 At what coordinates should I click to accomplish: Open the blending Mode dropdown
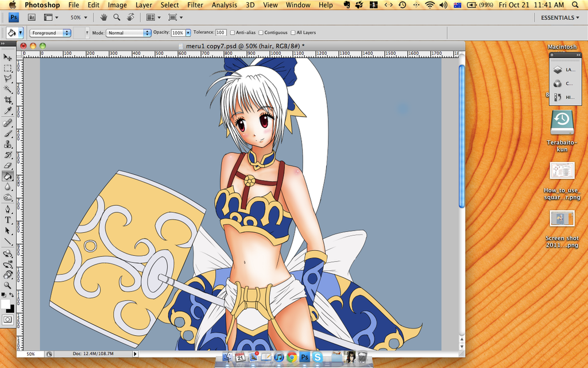click(129, 33)
